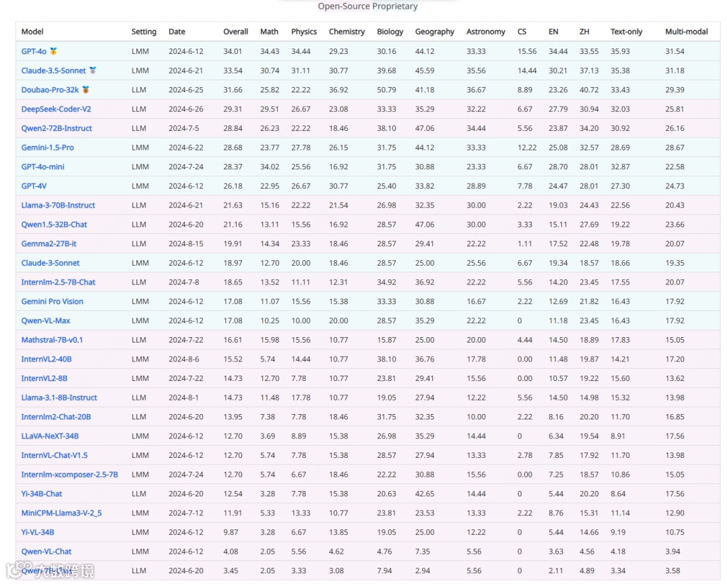The width and height of the screenshot is (728, 584).
Task: Click the ZH column header
Action: click(584, 32)
